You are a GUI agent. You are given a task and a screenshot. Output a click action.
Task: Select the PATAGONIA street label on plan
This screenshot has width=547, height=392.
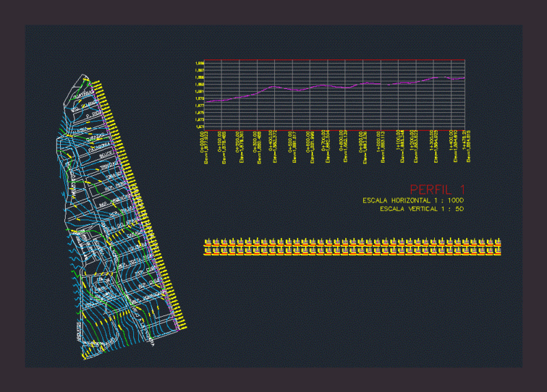99,146
